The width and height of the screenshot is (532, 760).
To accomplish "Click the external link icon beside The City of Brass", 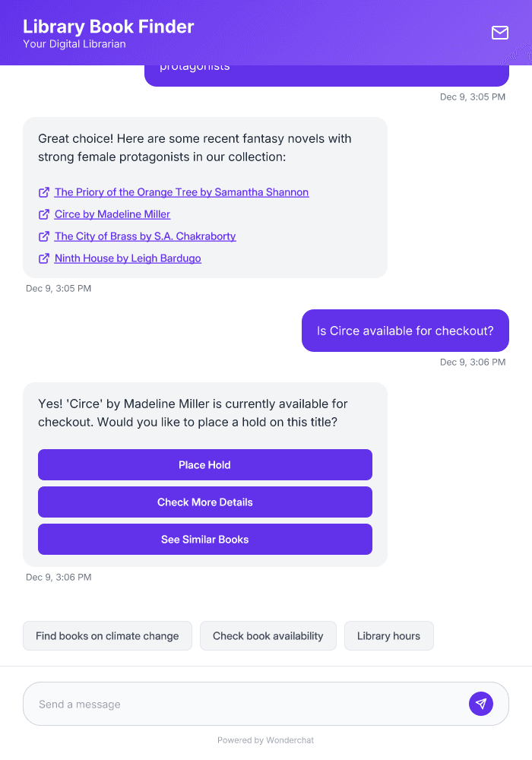I will (x=43, y=236).
